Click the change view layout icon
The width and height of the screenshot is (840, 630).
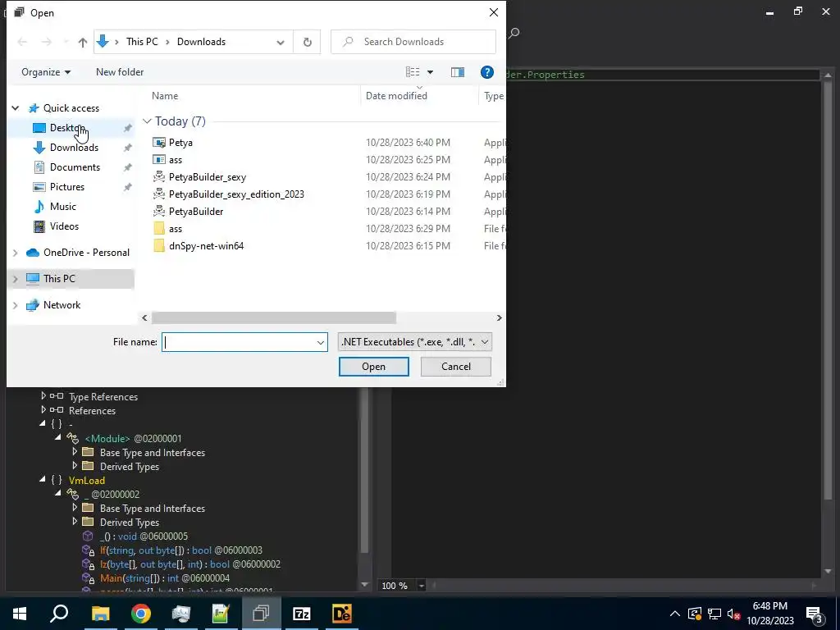click(413, 72)
